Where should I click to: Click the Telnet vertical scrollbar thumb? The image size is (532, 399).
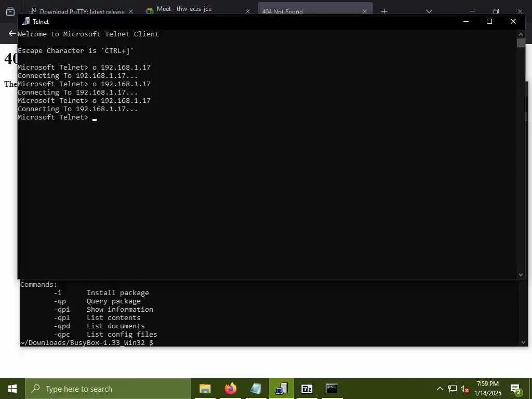click(521, 43)
